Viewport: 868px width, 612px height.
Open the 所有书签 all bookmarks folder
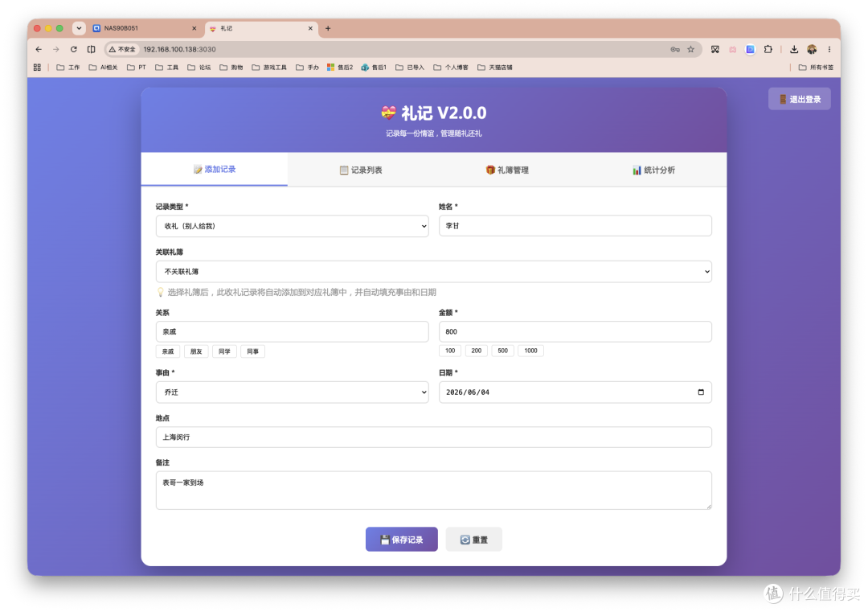click(x=816, y=67)
